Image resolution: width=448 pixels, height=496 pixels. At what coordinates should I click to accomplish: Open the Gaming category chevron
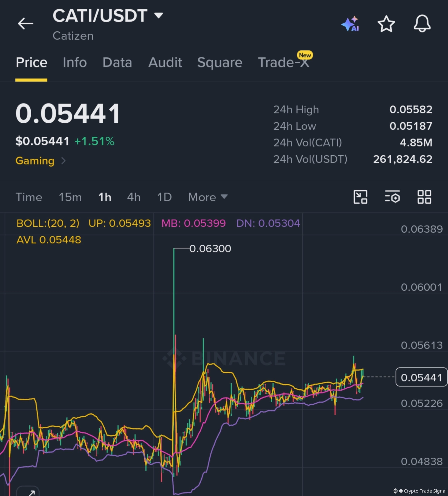[64, 161]
